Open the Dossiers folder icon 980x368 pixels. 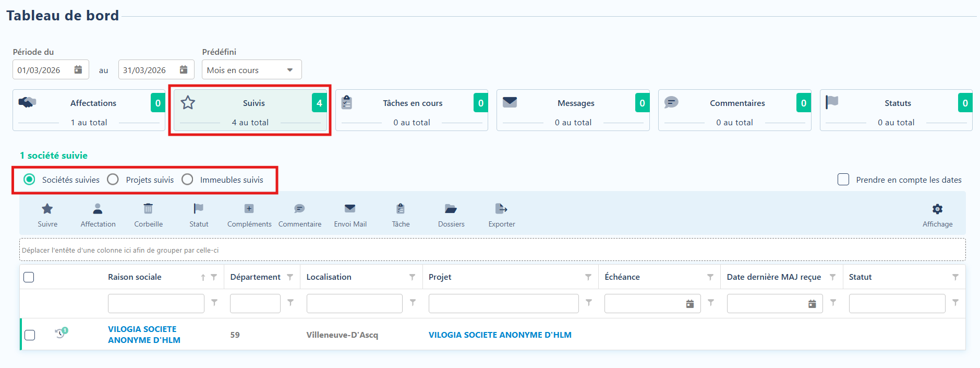[x=451, y=209]
